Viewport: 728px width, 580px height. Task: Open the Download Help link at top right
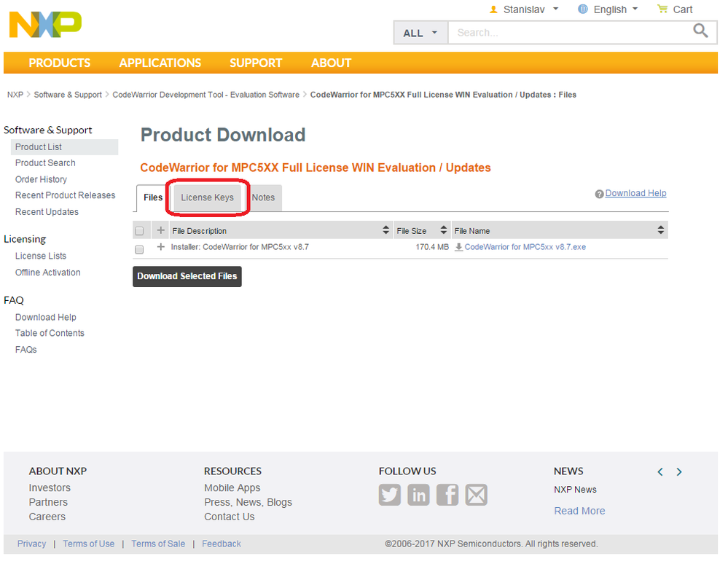click(x=635, y=193)
